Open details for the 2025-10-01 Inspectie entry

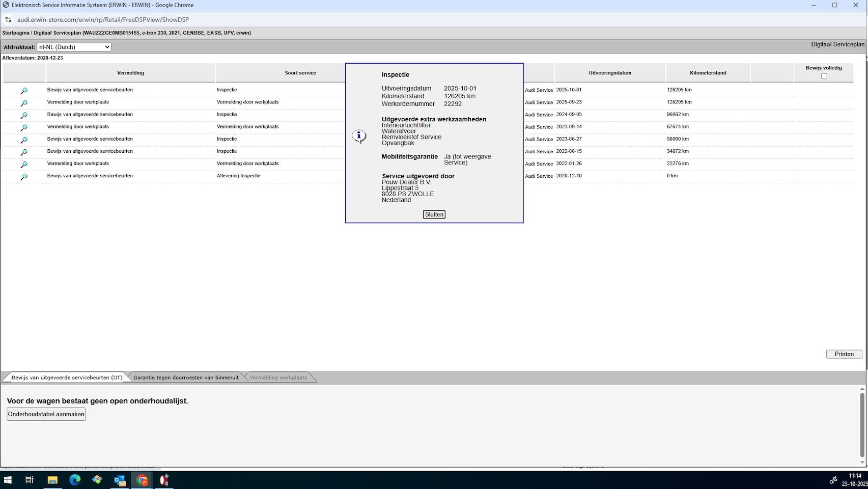coord(24,91)
